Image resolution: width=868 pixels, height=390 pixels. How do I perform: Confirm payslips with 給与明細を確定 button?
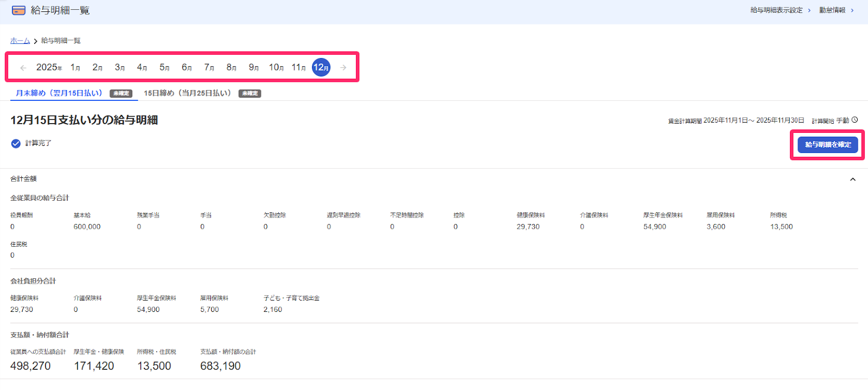[x=828, y=145]
